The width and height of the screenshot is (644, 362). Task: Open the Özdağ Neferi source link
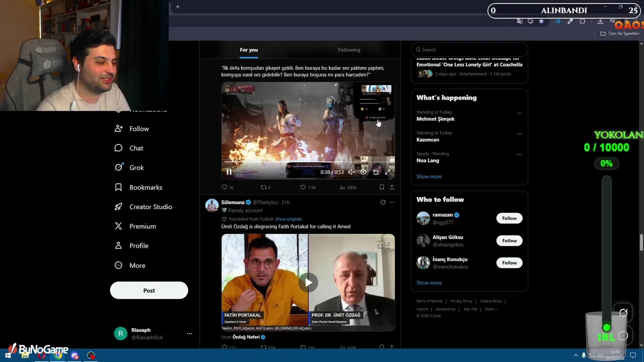(x=246, y=337)
